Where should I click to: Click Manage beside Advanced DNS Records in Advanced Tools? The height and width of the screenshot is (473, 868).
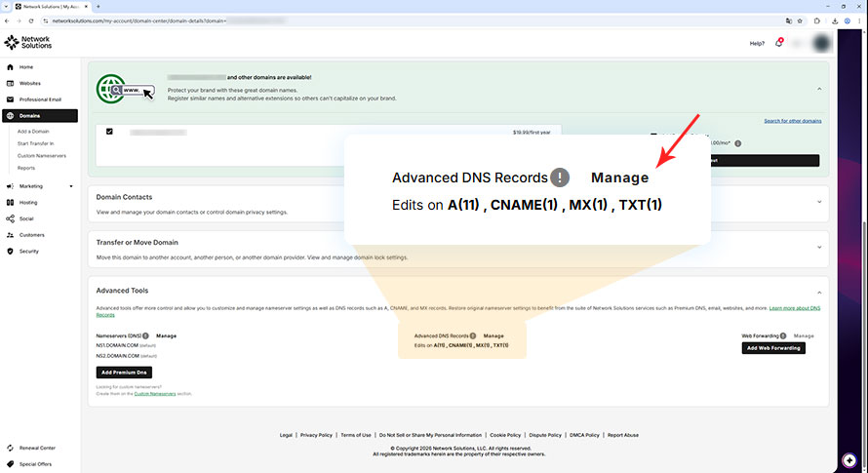coord(493,335)
